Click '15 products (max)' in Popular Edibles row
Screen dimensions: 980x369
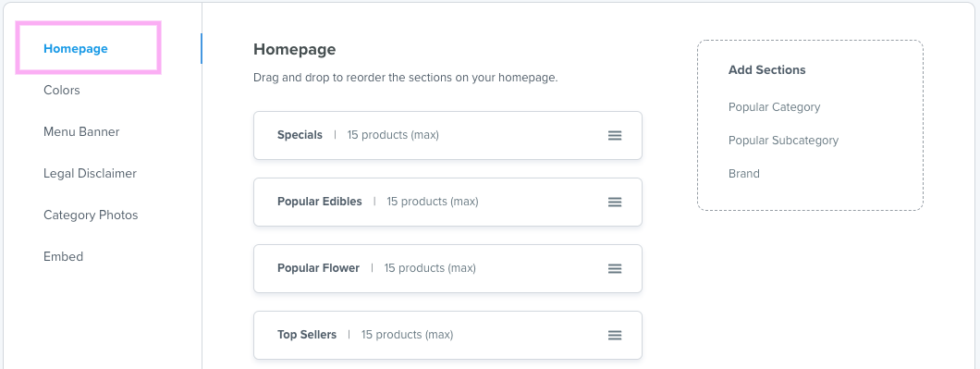[433, 202]
